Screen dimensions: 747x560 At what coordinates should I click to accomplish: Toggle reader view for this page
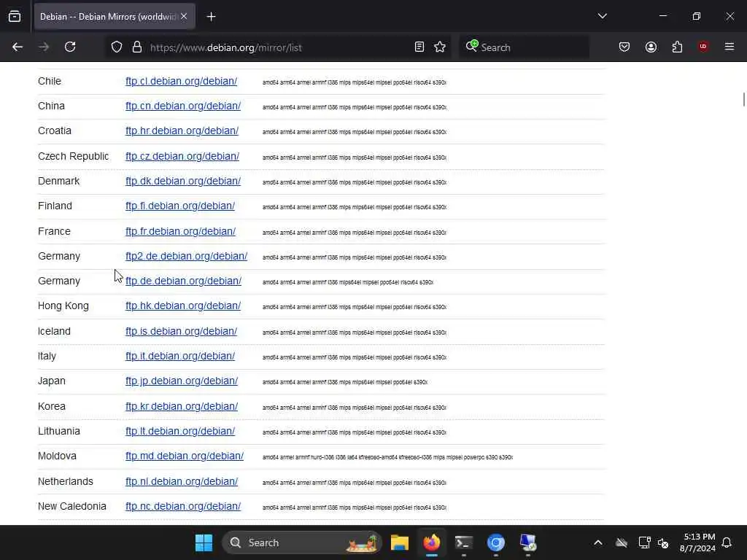[419, 47]
